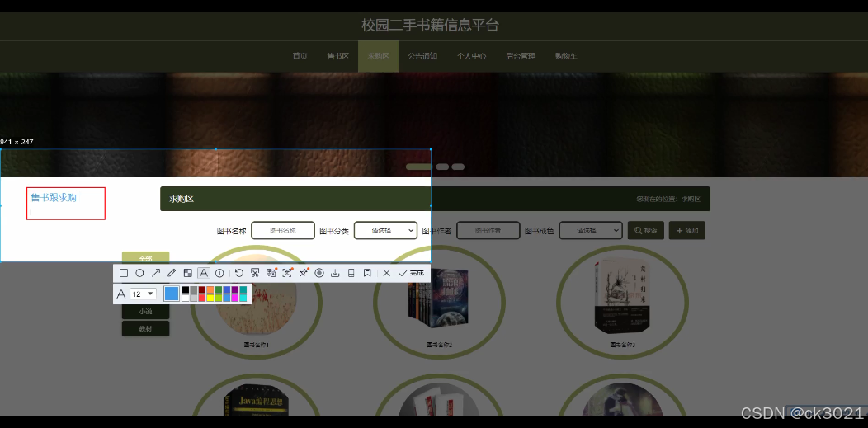Click the 搜索 search button
The image size is (868, 428).
click(x=646, y=231)
